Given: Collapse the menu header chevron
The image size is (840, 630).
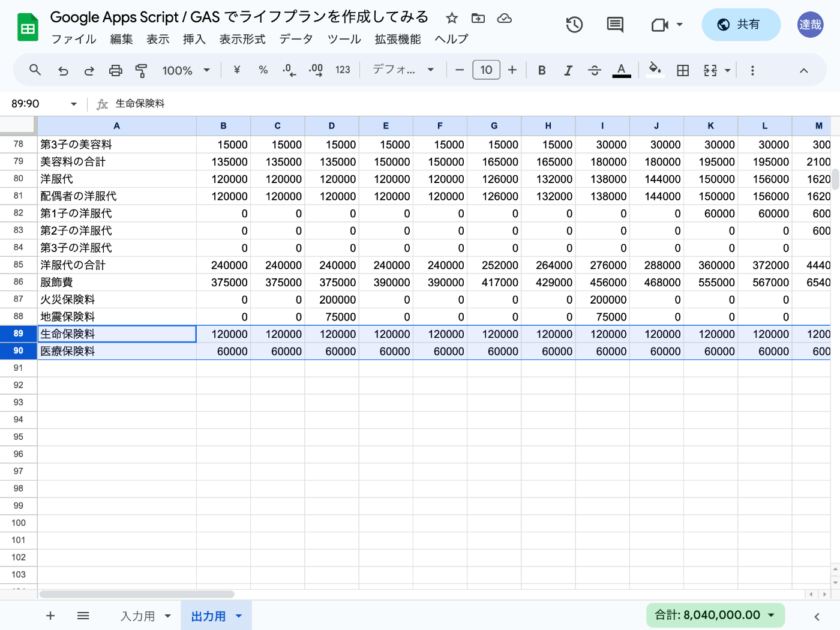Looking at the screenshot, I should [804, 70].
